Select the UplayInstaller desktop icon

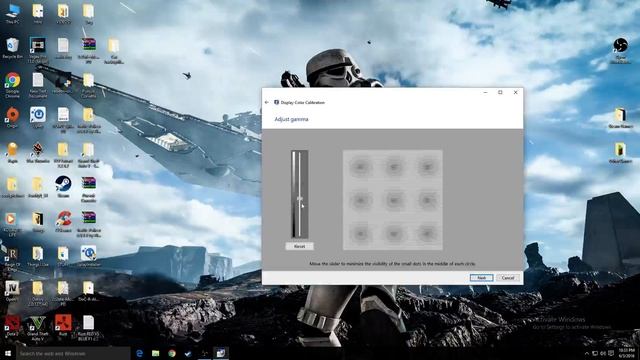pyautogui.click(x=88, y=256)
